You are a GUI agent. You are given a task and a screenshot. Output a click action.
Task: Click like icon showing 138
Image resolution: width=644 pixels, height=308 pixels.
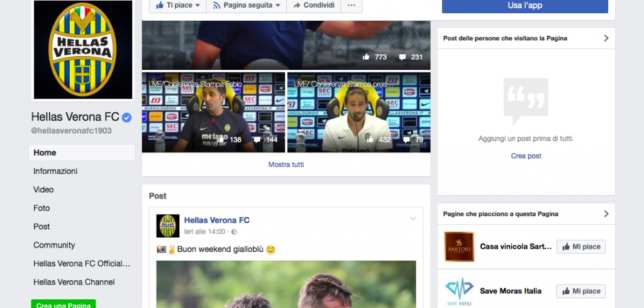[221, 140]
